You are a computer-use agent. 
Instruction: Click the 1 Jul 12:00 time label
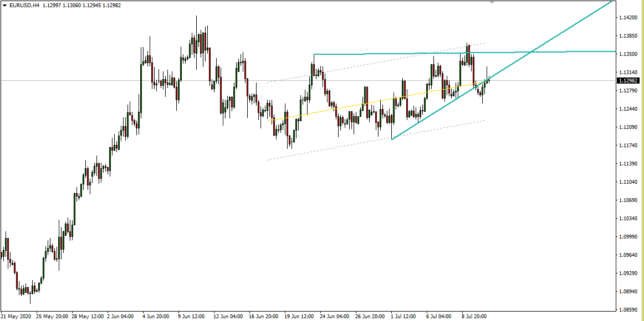tap(405, 317)
